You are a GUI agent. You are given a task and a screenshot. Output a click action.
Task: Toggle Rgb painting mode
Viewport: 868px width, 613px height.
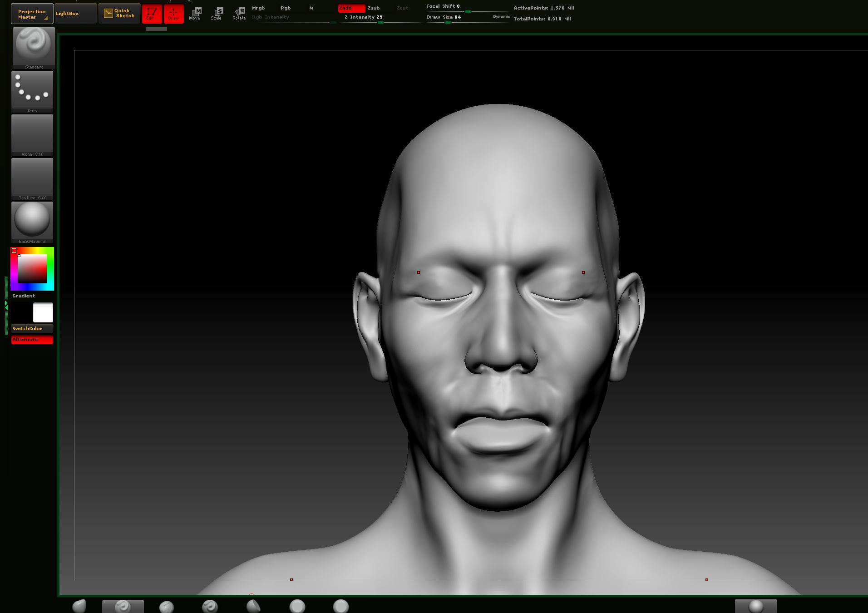point(286,8)
